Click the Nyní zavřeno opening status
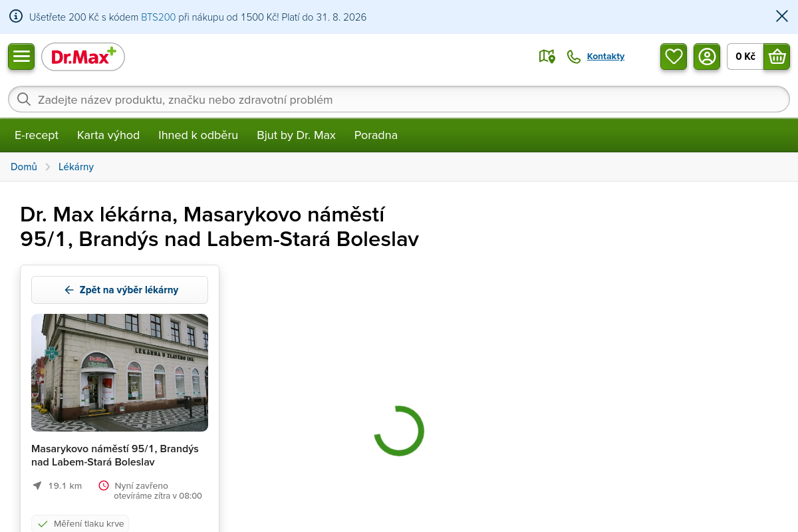Viewport: 798px width, 532px height. [x=142, y=486]
